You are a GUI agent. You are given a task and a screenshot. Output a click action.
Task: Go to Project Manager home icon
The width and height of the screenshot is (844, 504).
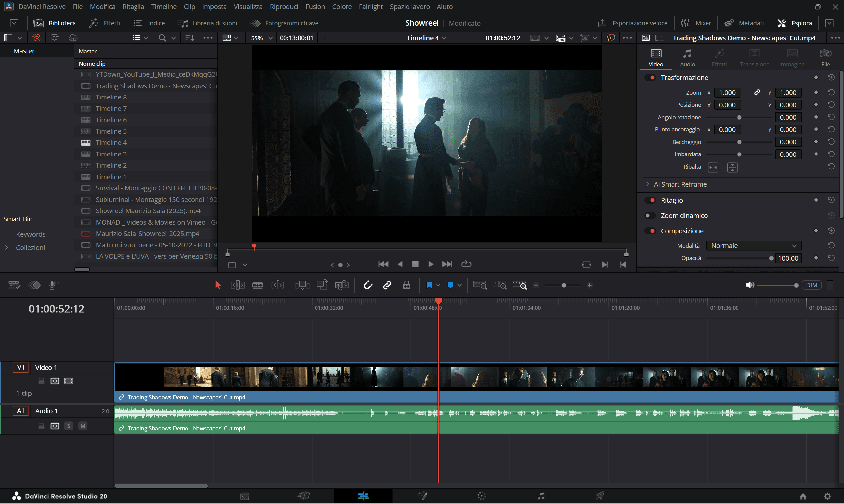pyautogui.click(x=803, y=496)
